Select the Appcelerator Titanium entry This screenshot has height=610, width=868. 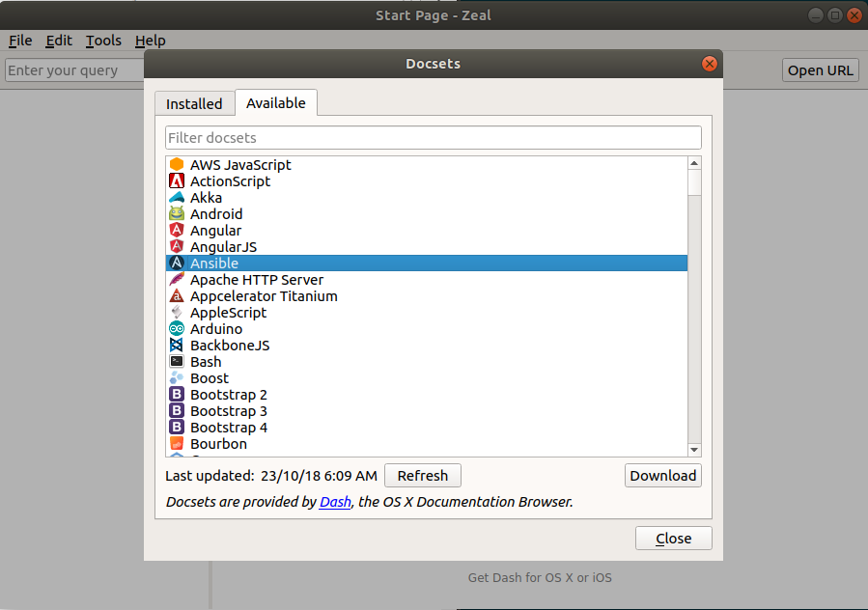tap(426, 296)
